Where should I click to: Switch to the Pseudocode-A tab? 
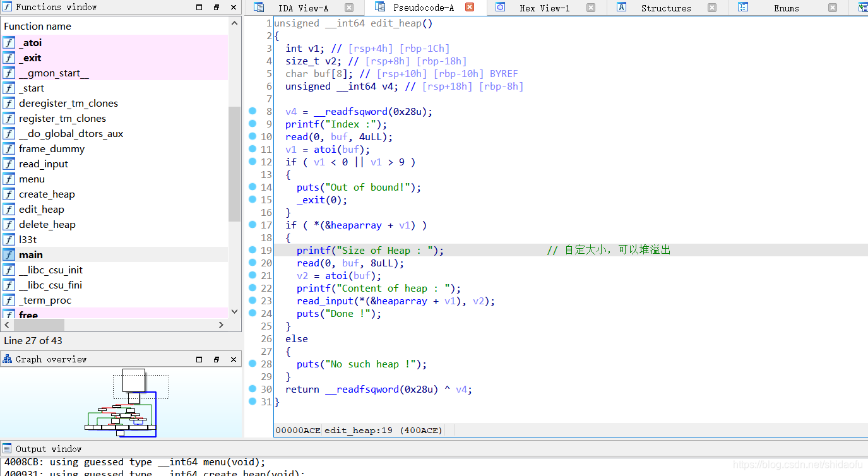(x=424, y=8)
